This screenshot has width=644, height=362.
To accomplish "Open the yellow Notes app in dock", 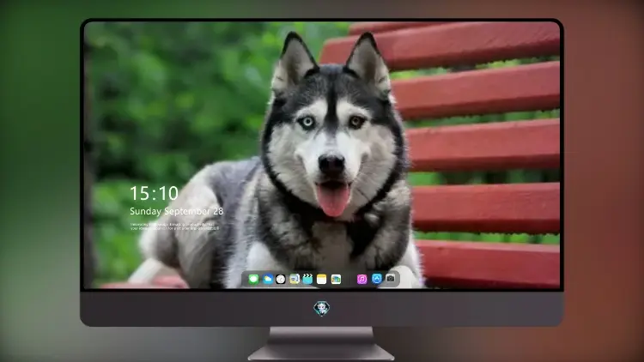I will [322, 280].
